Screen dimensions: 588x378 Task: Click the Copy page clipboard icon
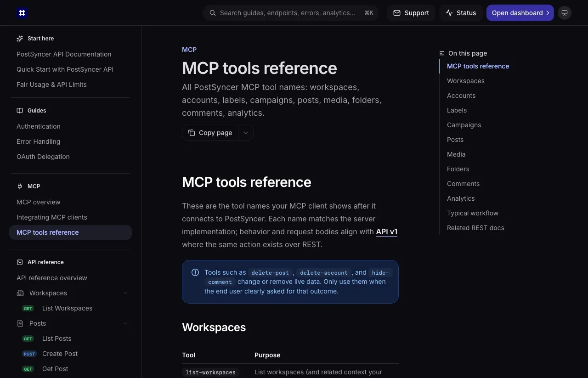(x=192, y=133)
